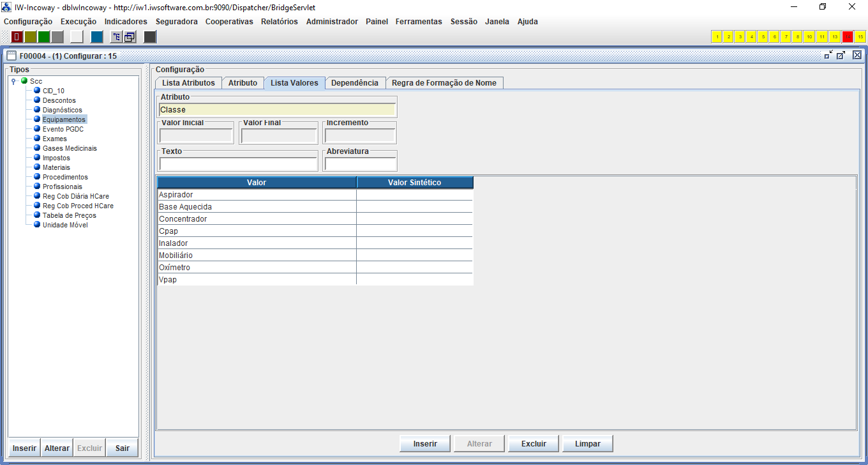Click the Texto input field
Viewport: 868px width, 465px height.
(238, 164)
